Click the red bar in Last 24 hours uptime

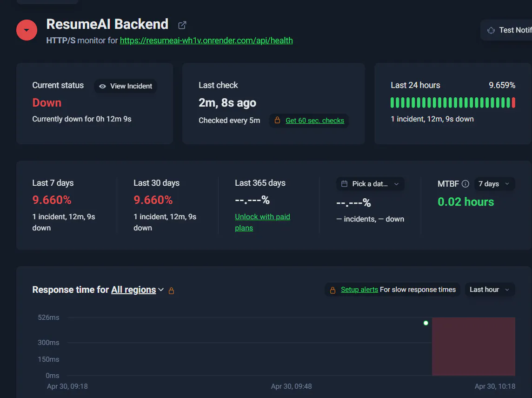tap(513, 102)
